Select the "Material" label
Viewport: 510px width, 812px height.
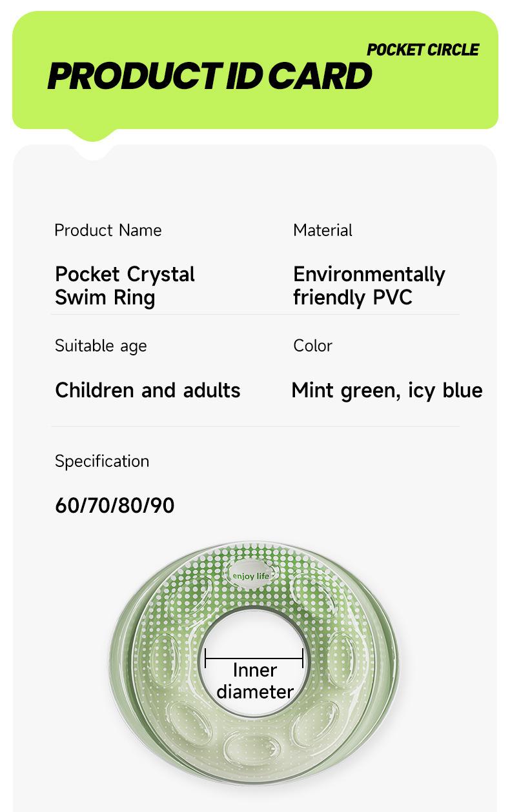pos(323,230)
